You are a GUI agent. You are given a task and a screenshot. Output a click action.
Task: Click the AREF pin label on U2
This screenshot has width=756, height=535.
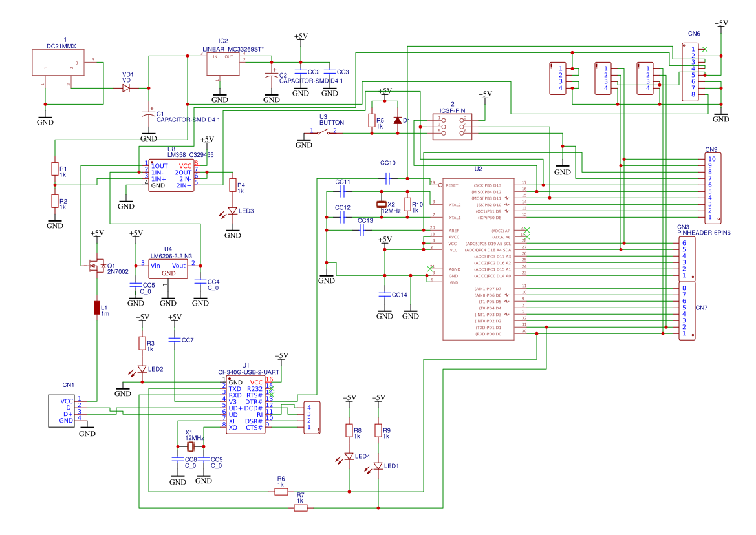[454, 231]
